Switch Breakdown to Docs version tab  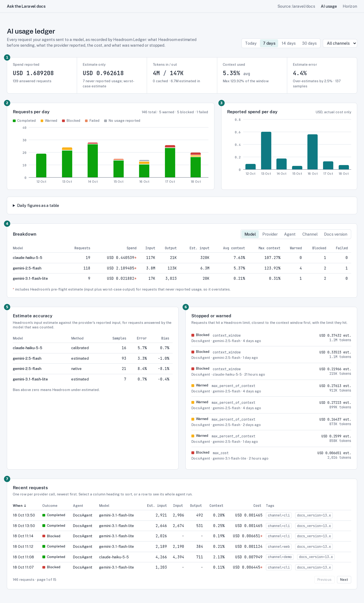pos(335,234)
